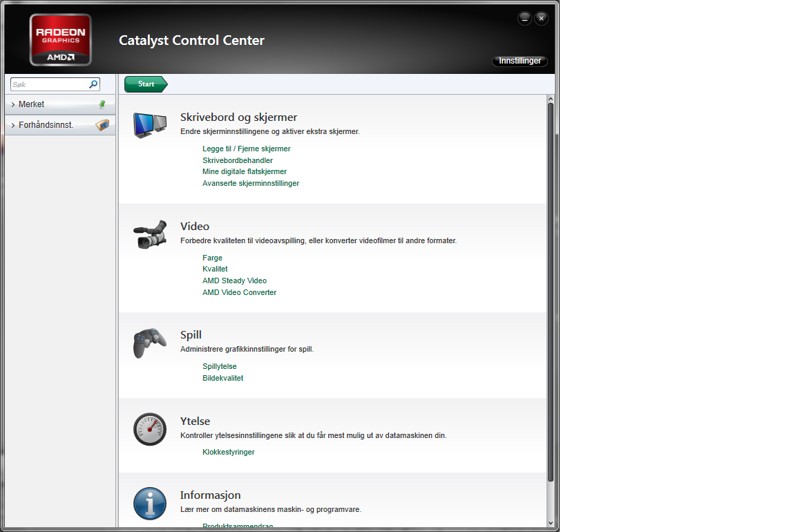
Task: Minimize the Catalyst Control Center window
Action: (x=524, y=18)
